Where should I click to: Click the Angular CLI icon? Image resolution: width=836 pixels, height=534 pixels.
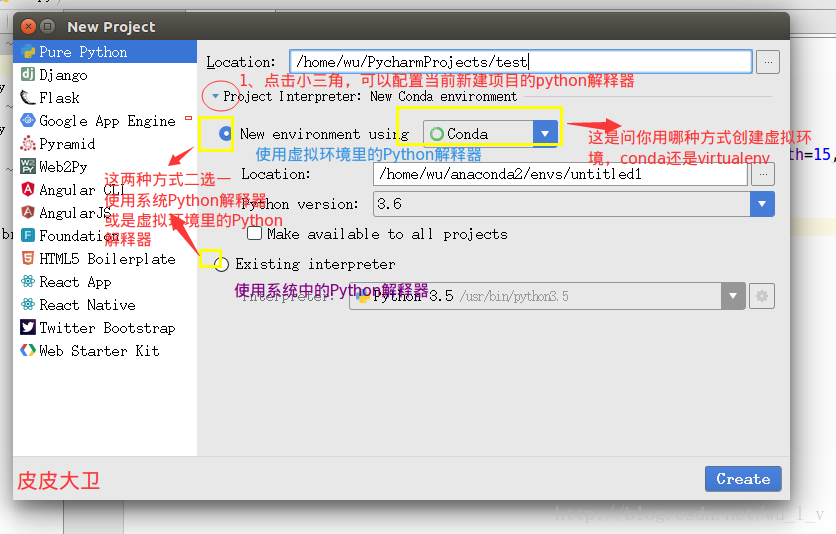pyautogui.click(x=28, y=189)
